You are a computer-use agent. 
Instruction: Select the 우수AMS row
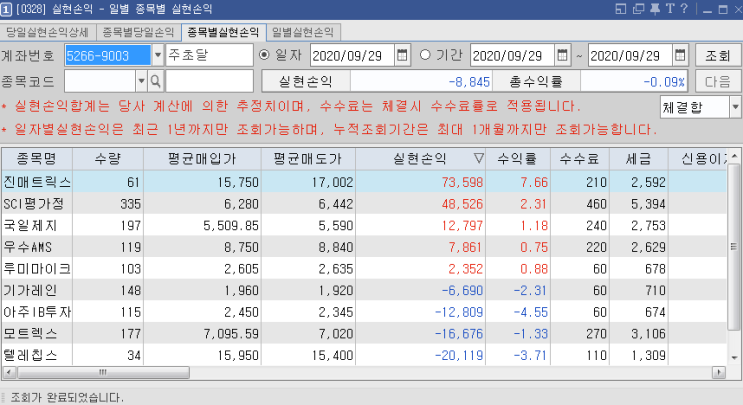364,247
